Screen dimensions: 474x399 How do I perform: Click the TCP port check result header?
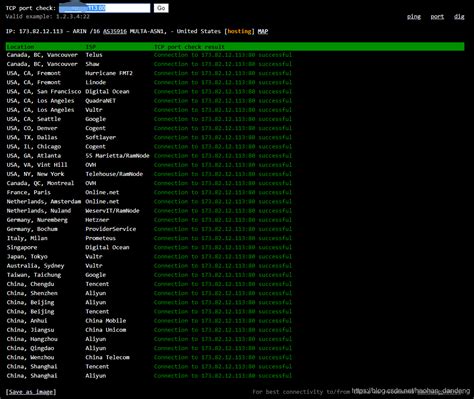189,47
